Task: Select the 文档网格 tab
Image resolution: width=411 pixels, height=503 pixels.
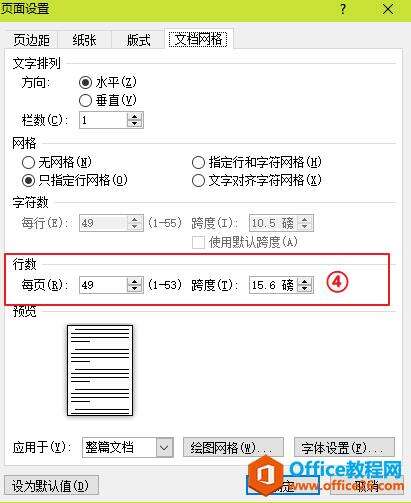Action: coord(198,39)
